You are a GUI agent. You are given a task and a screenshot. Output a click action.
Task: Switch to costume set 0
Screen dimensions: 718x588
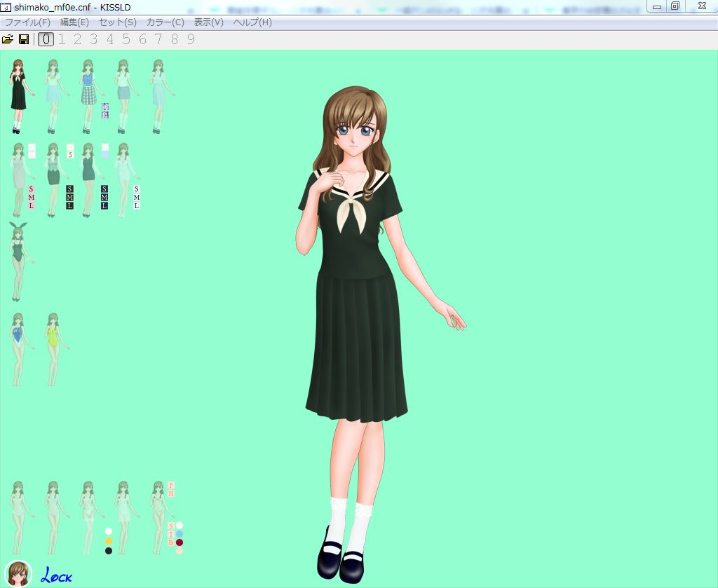[46, 39]
